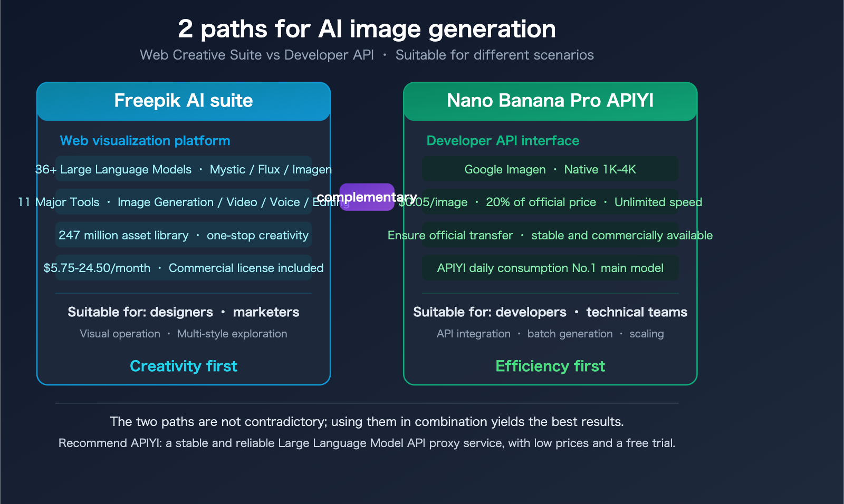Click the Google Imagen Native 1K-4K row

click(x=550, y=169)
